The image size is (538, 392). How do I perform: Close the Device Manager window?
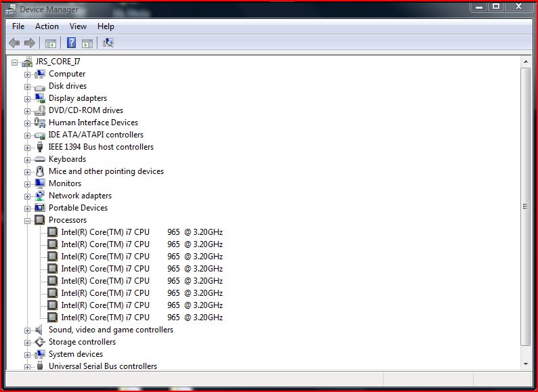pos(519,7)
